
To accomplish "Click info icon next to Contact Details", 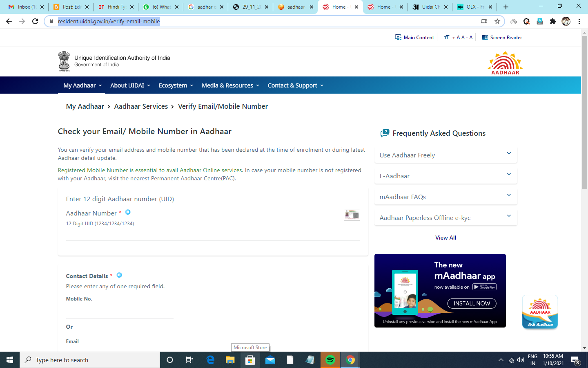I will tap(119, 275).
